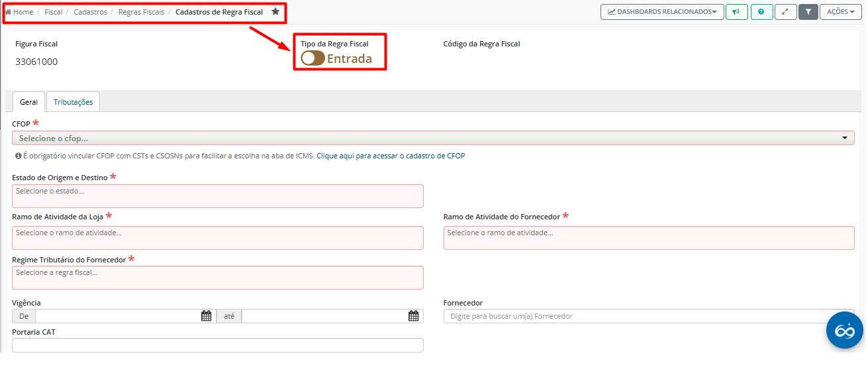Viewport: 868px width, 387px height.
Task: Click the filter funnel icon
Action: tap(808, 12)
